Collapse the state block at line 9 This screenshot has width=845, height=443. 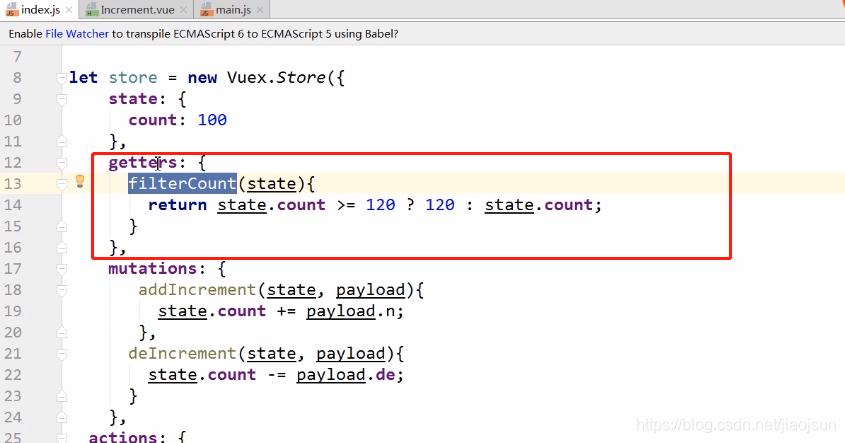point(61,99)
